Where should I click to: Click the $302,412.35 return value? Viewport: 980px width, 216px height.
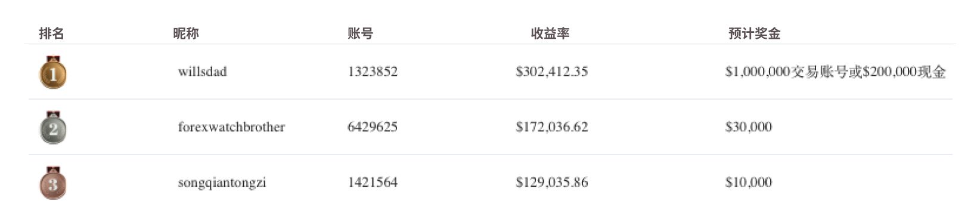552,72
